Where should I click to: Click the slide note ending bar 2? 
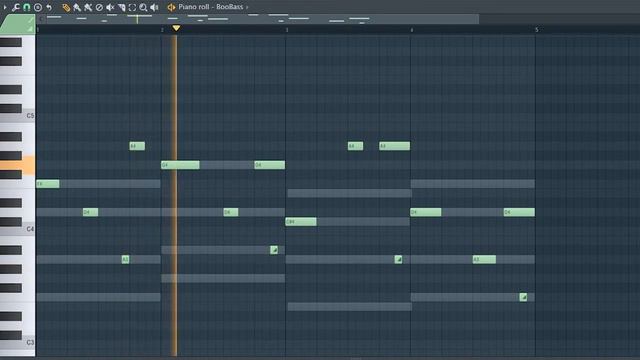coord(274,250)
